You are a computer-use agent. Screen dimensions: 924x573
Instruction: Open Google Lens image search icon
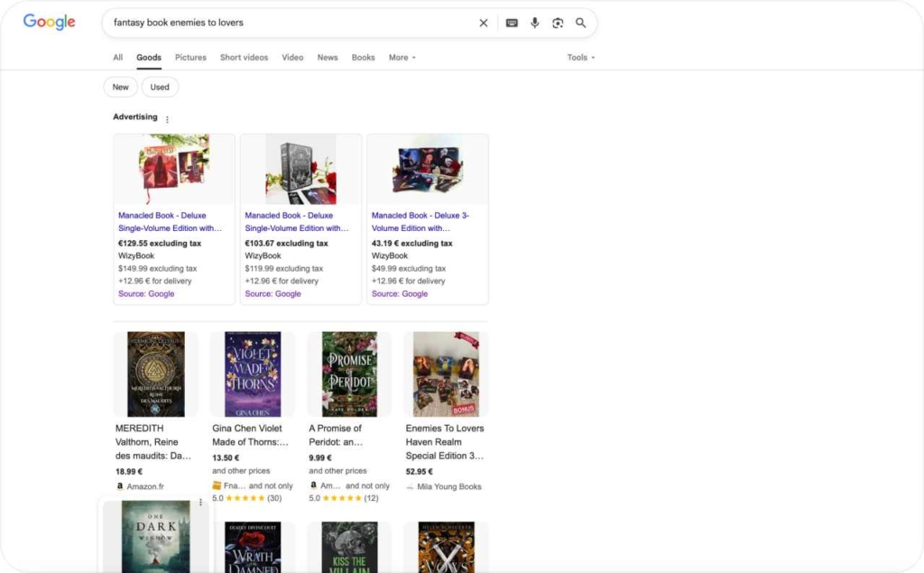click(x=558, y=23)
